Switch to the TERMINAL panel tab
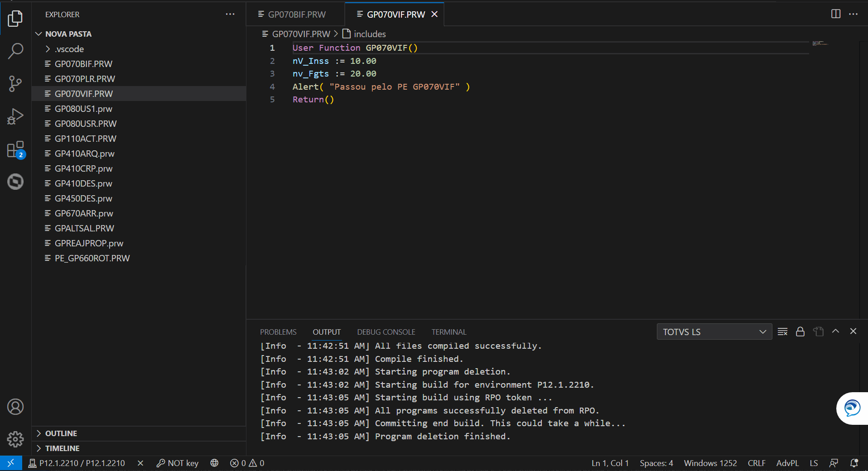This screenshot has width=868, height=471. (448, 332)
